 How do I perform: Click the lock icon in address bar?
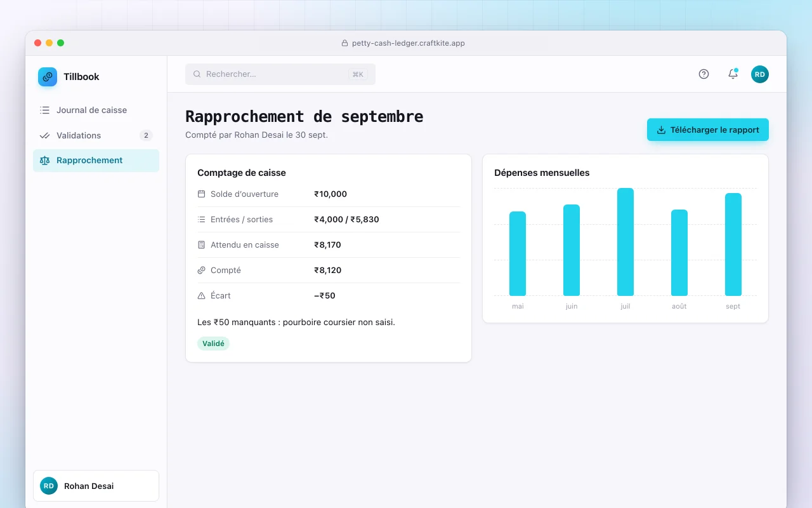click(x=345, y=43)
